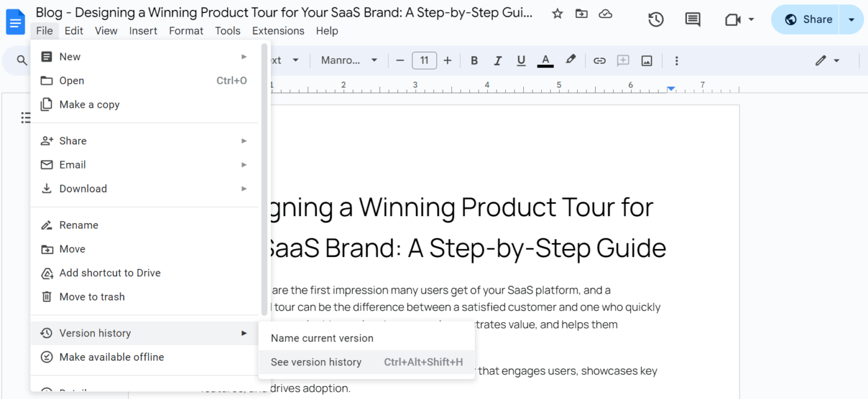Insert a link using the toolbar icon
This screenshot has width=868, height=399.
click(x=599, y=60)
